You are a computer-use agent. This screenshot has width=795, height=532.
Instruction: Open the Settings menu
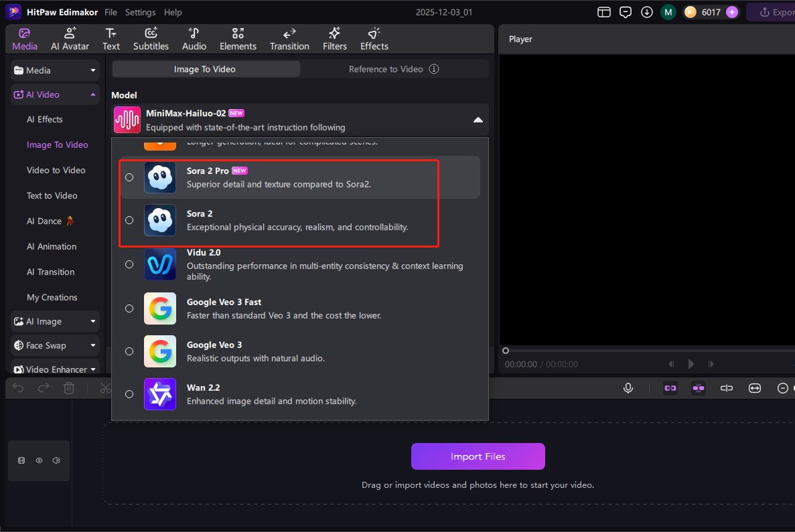(x=140, y=11)
